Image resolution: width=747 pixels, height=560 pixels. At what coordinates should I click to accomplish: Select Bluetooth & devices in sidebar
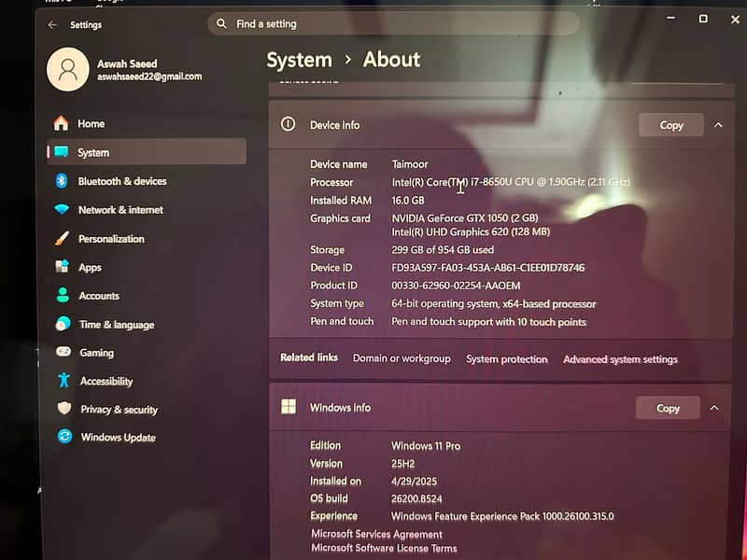click(x=147, y=181)
